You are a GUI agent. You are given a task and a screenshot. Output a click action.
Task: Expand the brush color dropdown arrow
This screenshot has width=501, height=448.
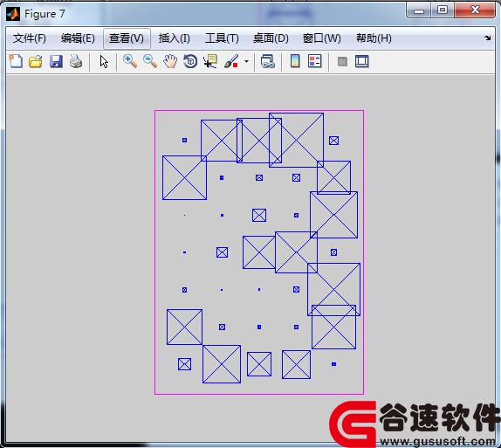[246, 61]
